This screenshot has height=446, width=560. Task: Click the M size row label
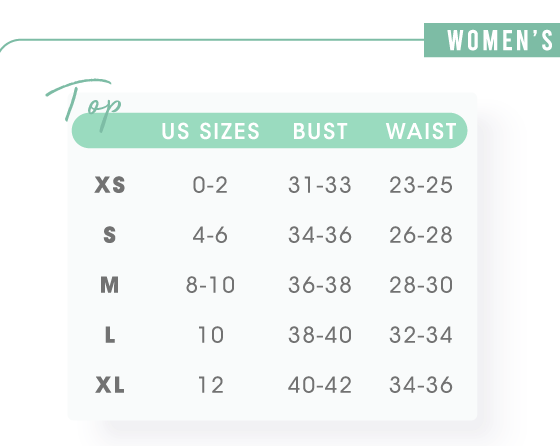point(110,285)
